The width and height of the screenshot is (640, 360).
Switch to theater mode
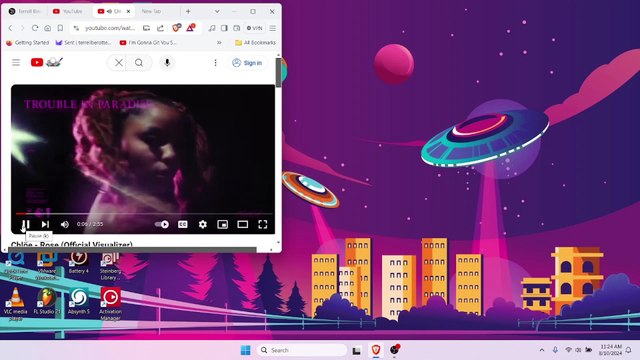[x=243, y=224]
